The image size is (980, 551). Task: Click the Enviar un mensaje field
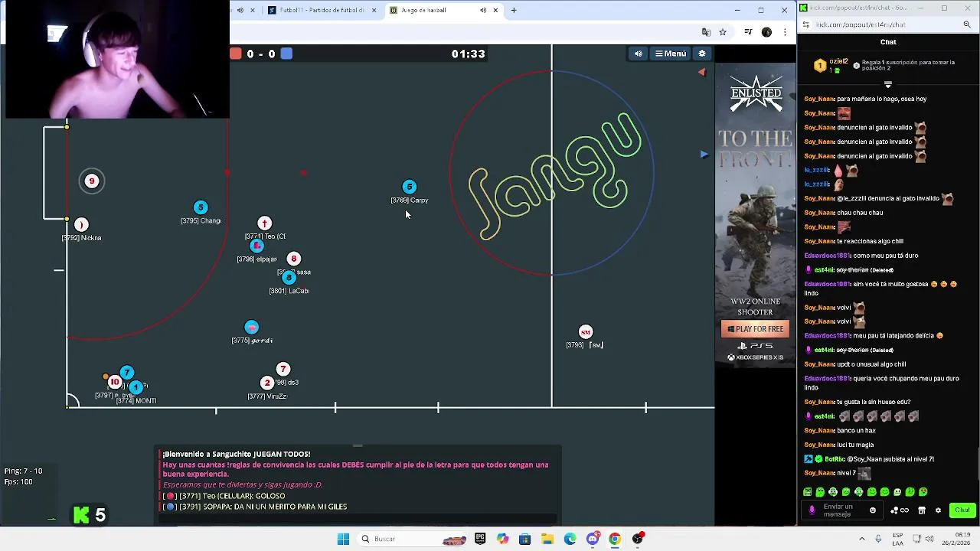(x=842, y=510)
